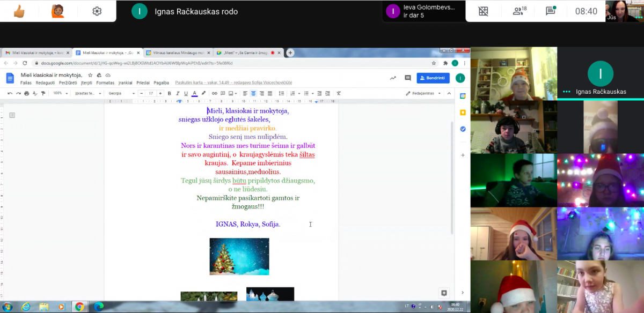Screen dimensions: 644x313
Task: Toggle italic formatting
Action: 177,93
